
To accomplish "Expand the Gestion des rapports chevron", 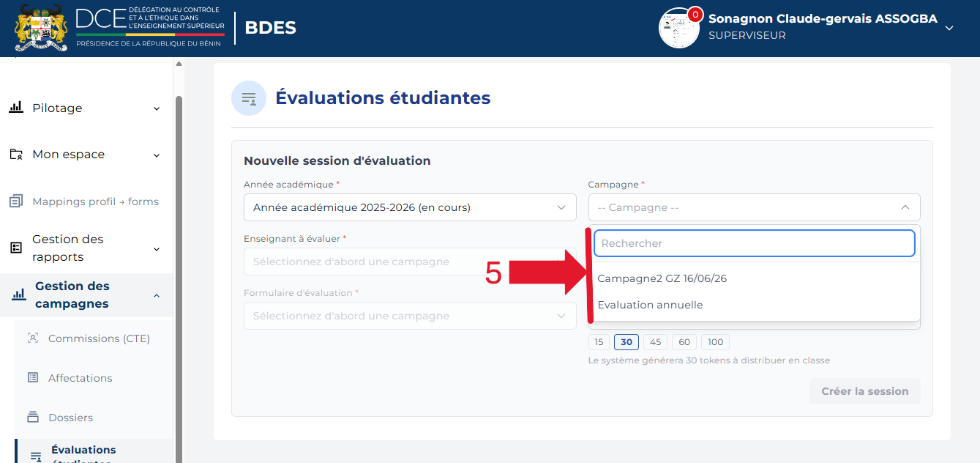I will [x=157, y=249].
